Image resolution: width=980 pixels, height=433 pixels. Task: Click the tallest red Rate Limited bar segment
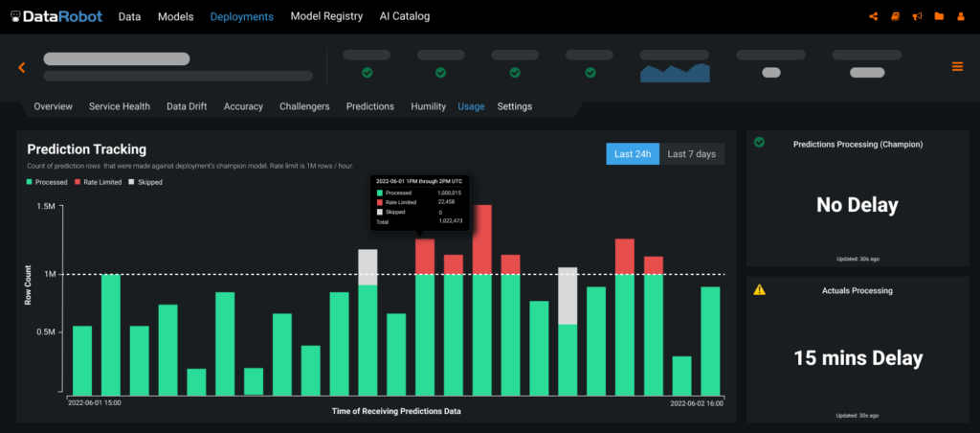coord(482,239)
